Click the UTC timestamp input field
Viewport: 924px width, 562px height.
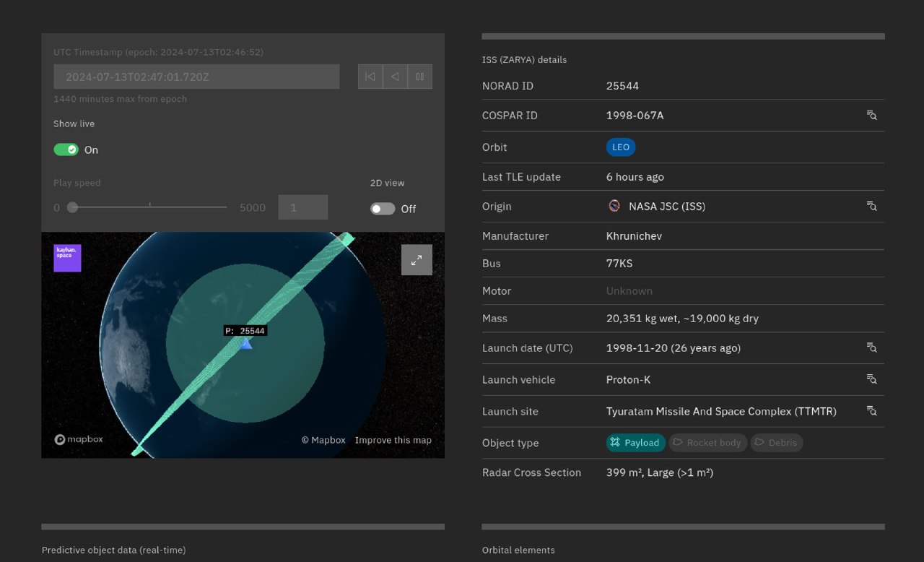(196, 77)
